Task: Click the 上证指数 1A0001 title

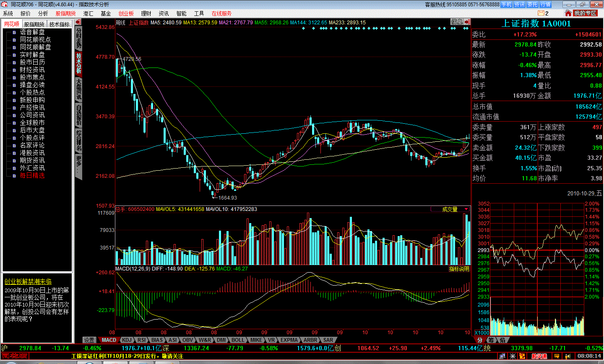Action: (536, 23)
